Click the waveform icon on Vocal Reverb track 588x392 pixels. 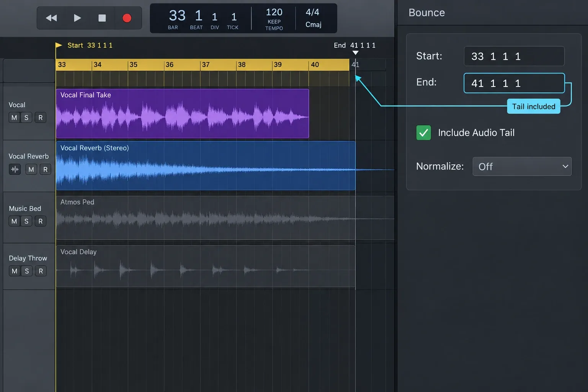coord(15,169)
